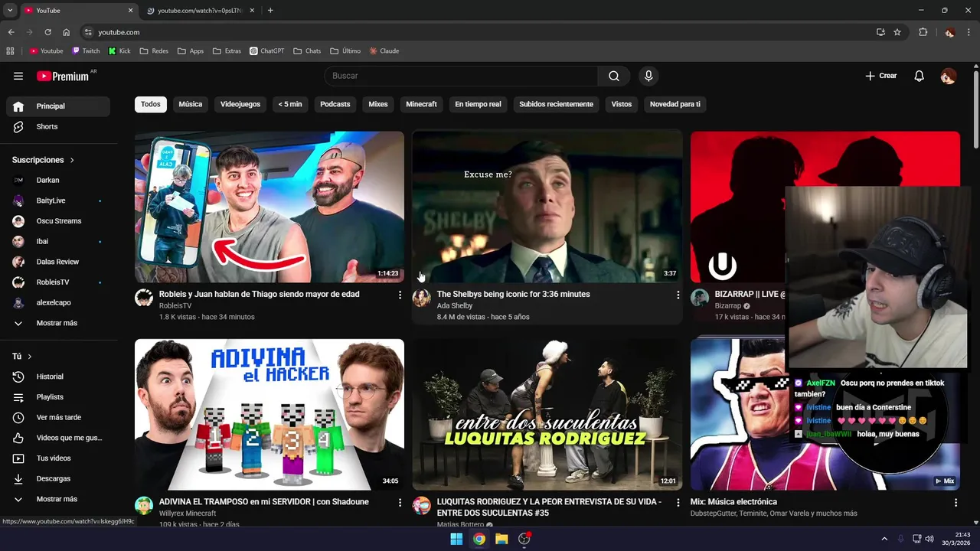Select the Vistos filter chip

(x=622, y=104)
